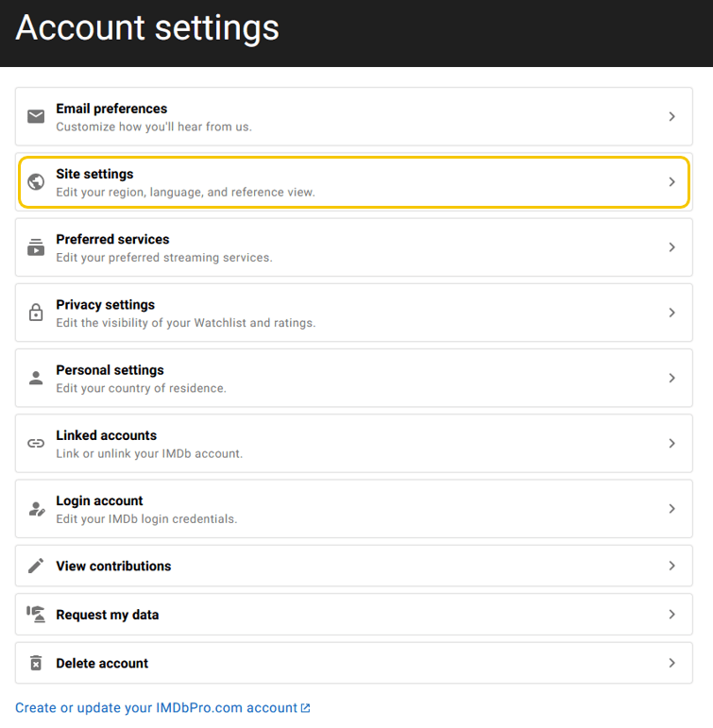Click the person-with-pencil icon for Login account
Image resolution: width=713 pixels, height=728 pixels.
pos(37,509)
